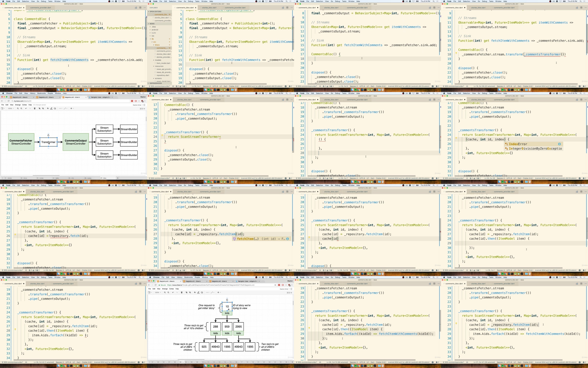Select page tab 04 - table in draw.io
This screenshot has width=588, height=368.
[x=60, y=178]
